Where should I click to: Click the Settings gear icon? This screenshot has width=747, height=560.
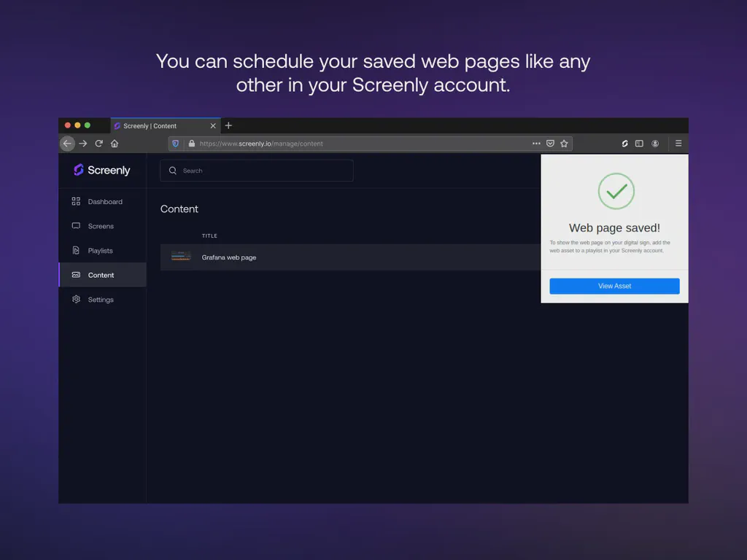(x=76, y=299)
